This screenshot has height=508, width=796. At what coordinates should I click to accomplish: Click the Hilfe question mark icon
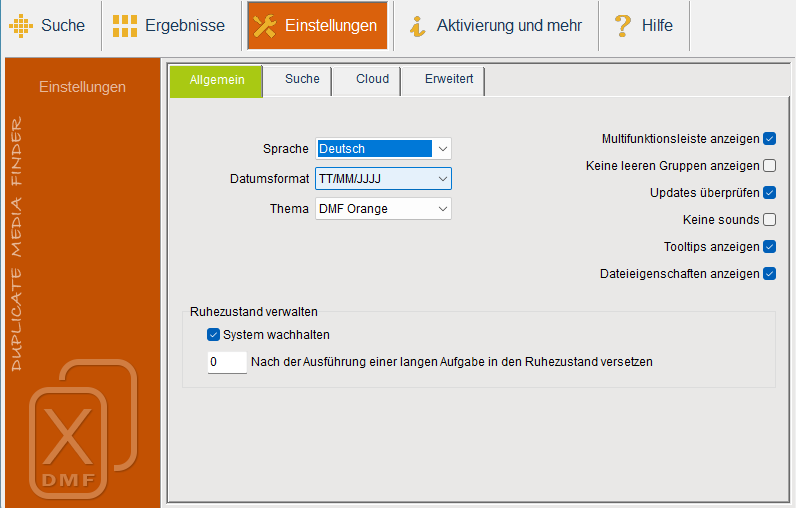(x=623, y=26)
